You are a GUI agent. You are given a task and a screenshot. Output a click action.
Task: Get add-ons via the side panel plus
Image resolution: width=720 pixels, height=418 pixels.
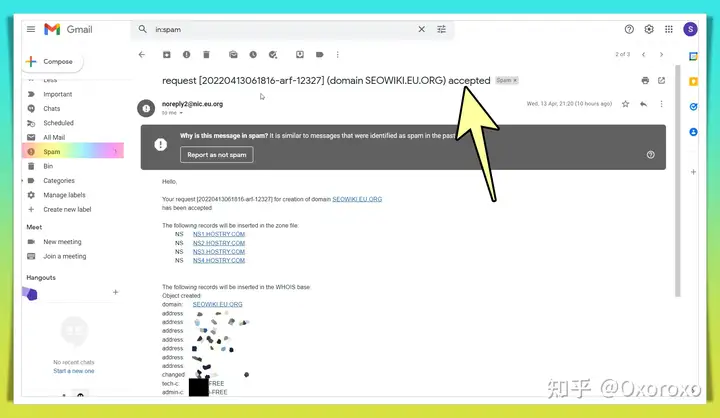[693, 172]
